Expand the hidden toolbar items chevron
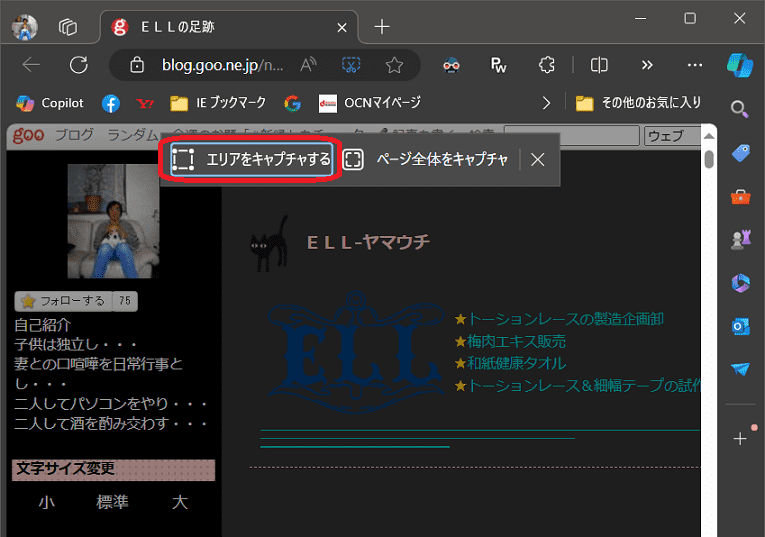Screen dimensions: 765x537 coord(647,65)
